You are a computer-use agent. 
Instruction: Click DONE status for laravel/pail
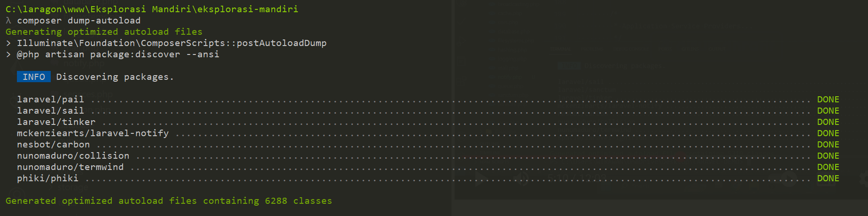tap(828, 100)
